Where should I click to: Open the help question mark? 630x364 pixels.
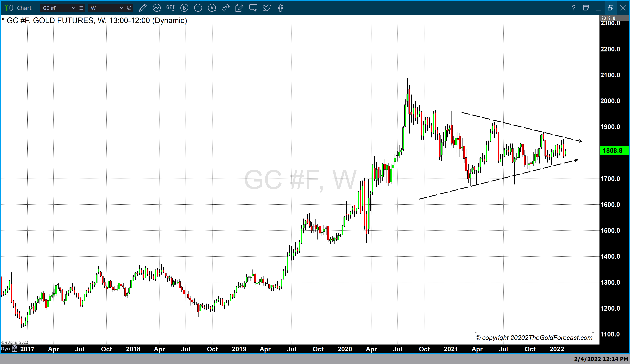(574, 8)
